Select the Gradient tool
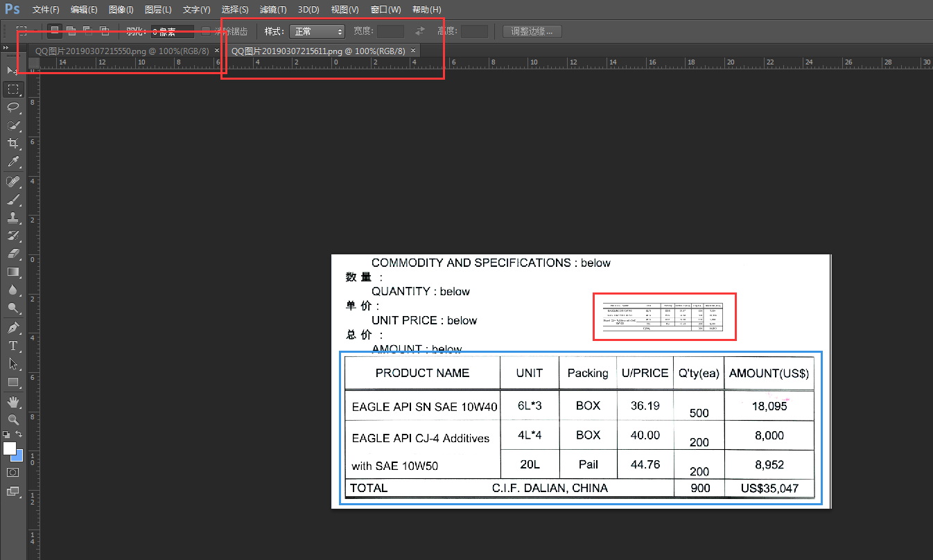The height and width of the screenshot is (560, 933). pos(12,272)
